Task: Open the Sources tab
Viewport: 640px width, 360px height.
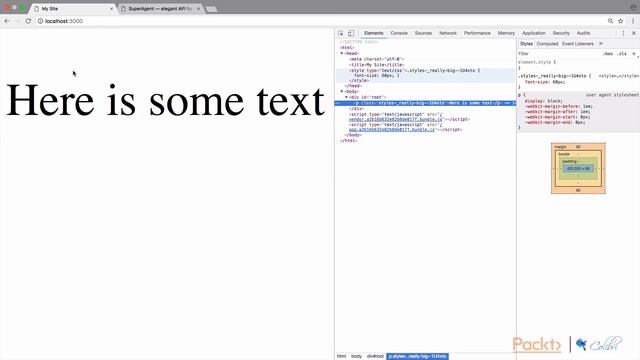Action: tap(423, 33)
